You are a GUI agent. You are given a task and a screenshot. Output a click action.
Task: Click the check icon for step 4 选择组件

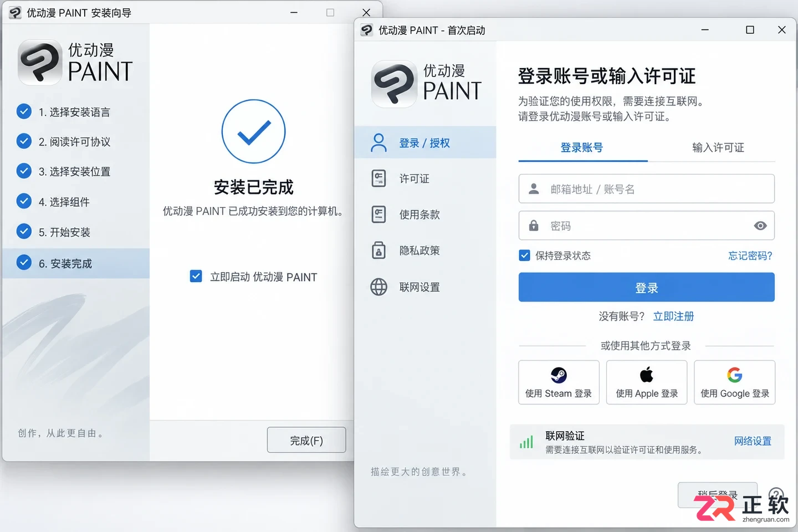point(24,201)
